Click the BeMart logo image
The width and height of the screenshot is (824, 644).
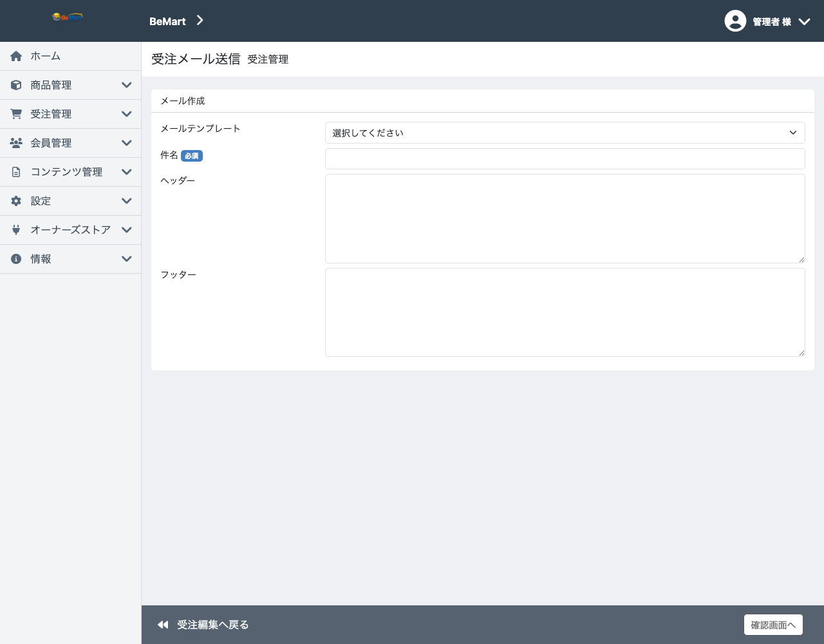pyautogui.click(x=68, y=17)
